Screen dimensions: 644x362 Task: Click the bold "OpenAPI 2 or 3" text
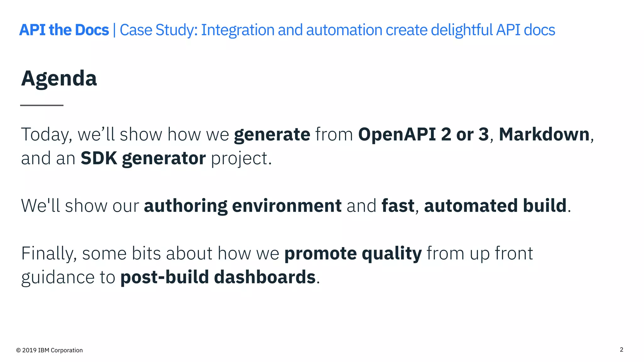pos(423,134)
